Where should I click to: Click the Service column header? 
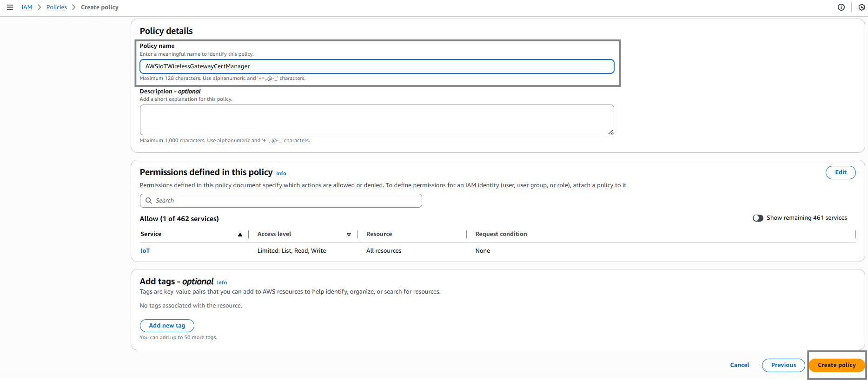[151, 234]
